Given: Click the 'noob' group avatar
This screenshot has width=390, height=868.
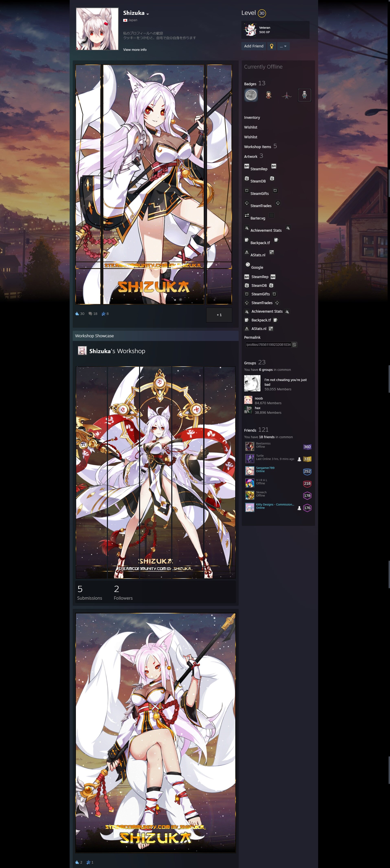Looking at the screenshot, I should (x=248, y=400).
